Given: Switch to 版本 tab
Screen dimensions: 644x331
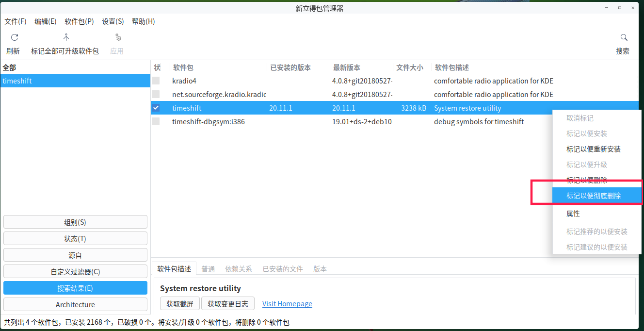Looking at the screenshot, I should coord(320,268).
